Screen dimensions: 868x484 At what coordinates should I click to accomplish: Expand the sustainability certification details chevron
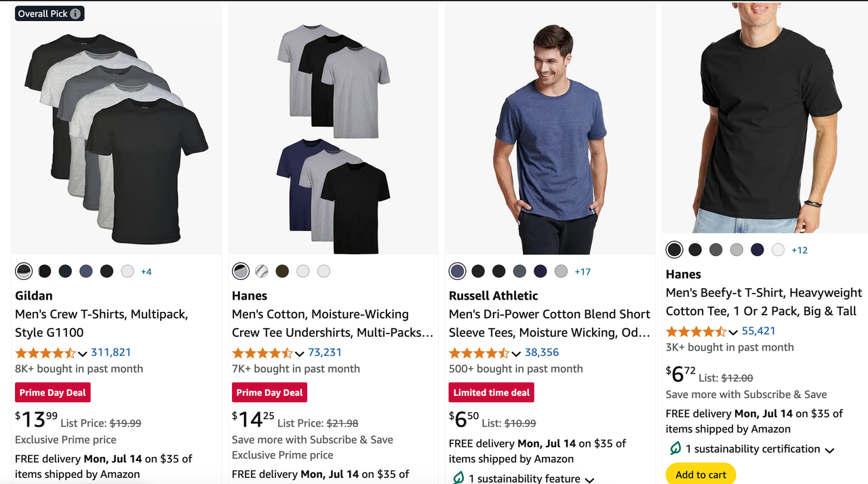coord(829,450)
